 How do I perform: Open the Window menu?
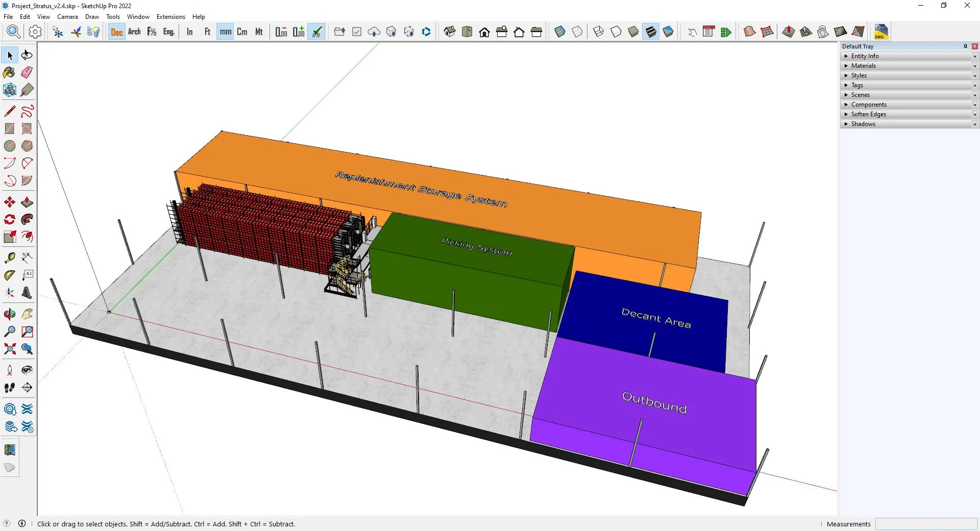tap(138, 17)
